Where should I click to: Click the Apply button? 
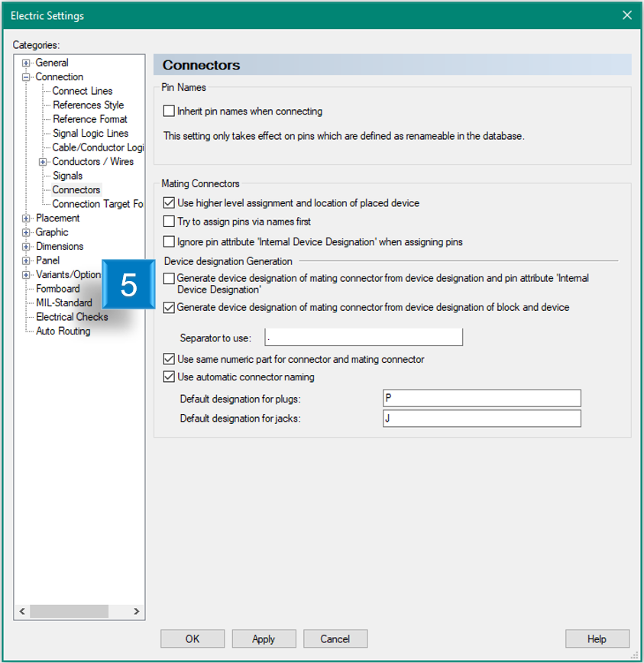pos(264,639)
